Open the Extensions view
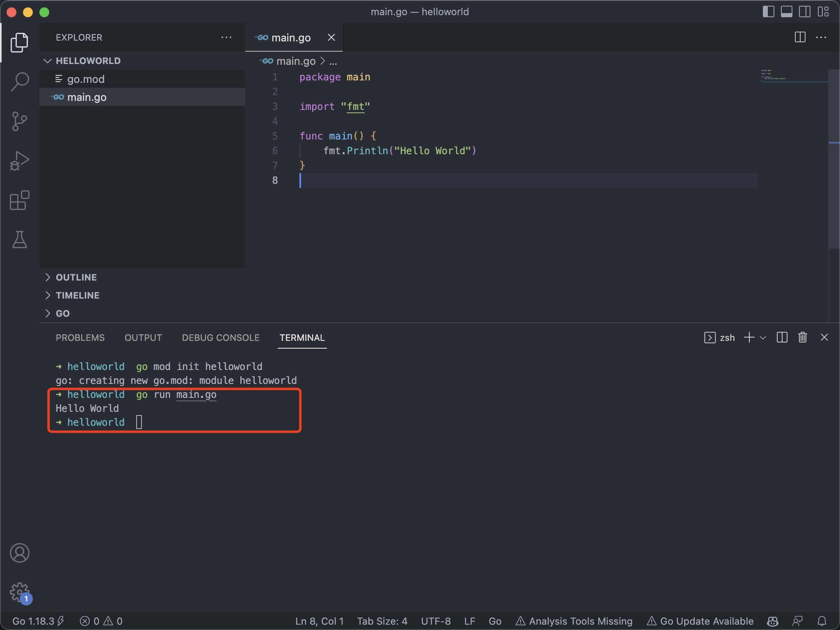840x630 pixels. pos(19,200)
